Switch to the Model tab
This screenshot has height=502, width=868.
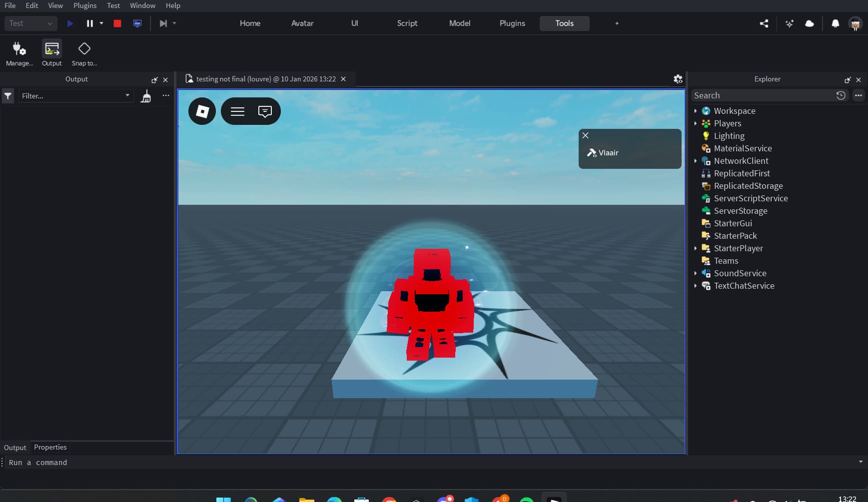pos(459,23)
